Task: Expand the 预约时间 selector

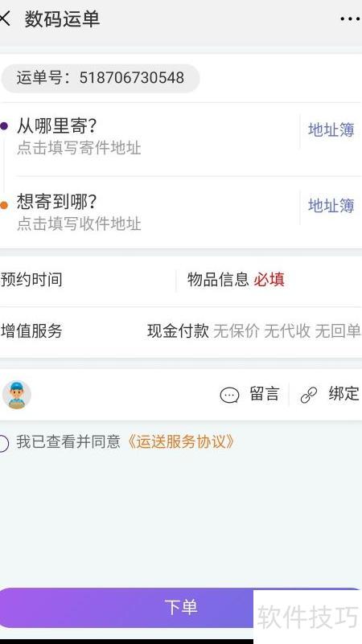Action: click(x=87, y=280)
